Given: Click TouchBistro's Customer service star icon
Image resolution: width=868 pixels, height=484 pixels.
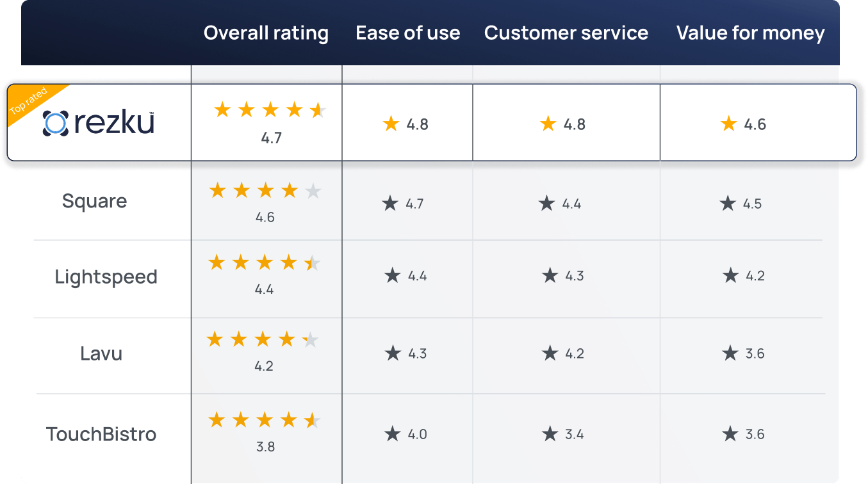Looking at the screenshot, I should pyautogui.click(x=550, y=434).
